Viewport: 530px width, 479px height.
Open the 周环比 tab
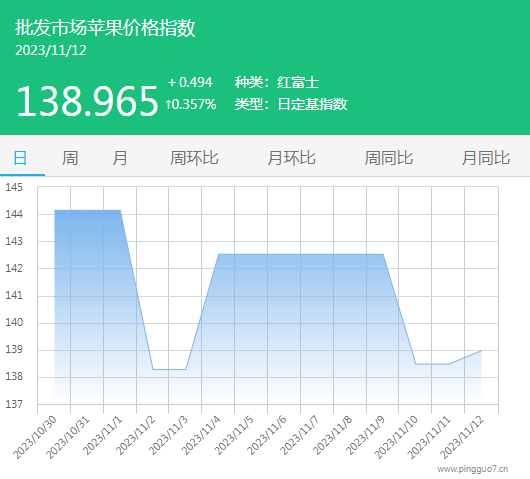pyautogui.click(x=194, y=158)
